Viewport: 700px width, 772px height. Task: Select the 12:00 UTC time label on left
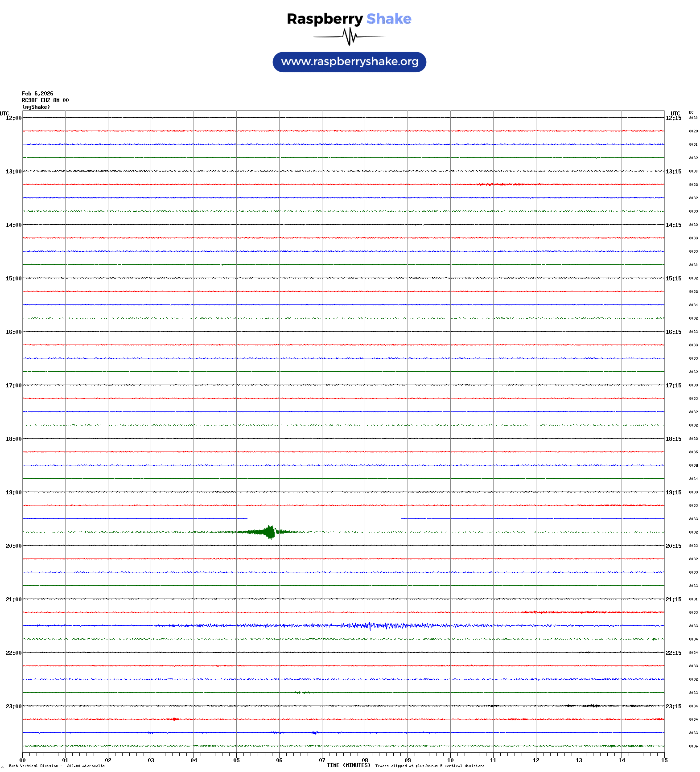pos(13,118)
